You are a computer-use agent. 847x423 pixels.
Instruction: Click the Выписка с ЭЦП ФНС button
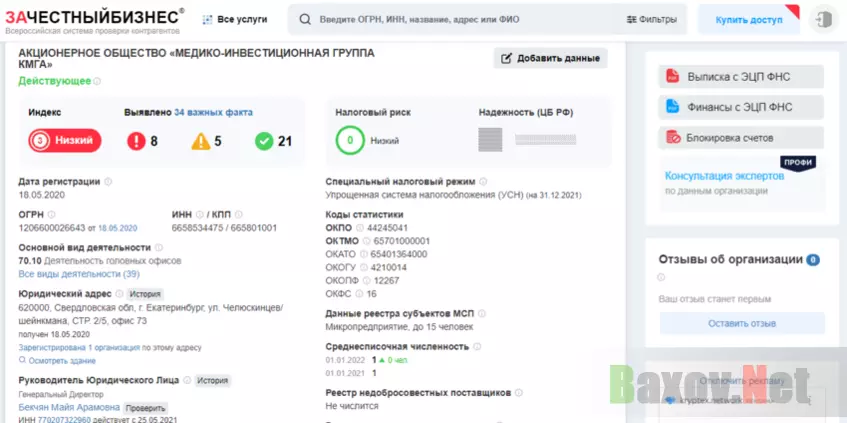click(x=741, y=77)
